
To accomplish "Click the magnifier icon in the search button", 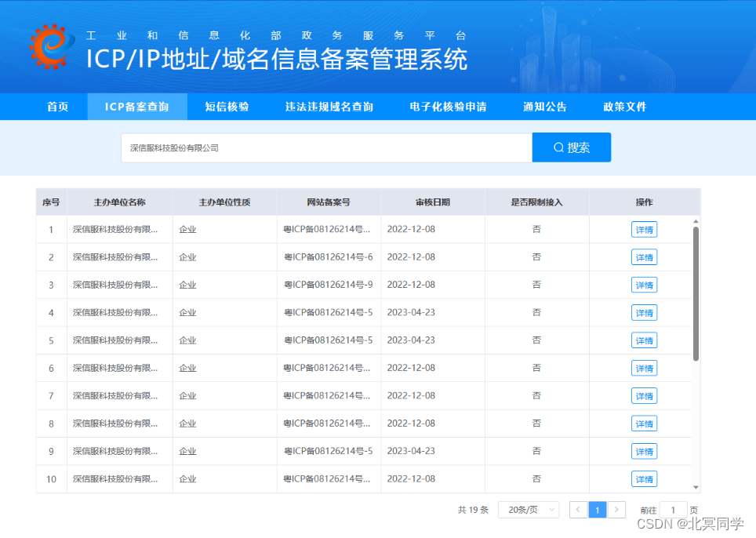I will pyautogui.click(x=558, y=147).
